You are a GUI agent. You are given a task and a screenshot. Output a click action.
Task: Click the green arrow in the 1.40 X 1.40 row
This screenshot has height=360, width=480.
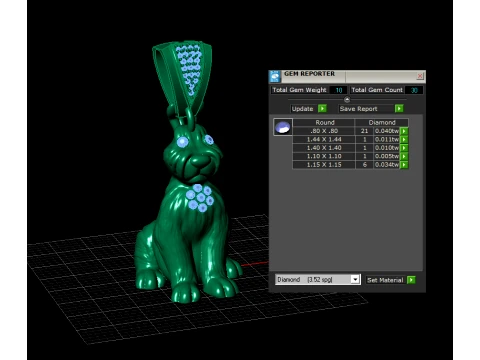pyautogui.click(x=404, y=148)
